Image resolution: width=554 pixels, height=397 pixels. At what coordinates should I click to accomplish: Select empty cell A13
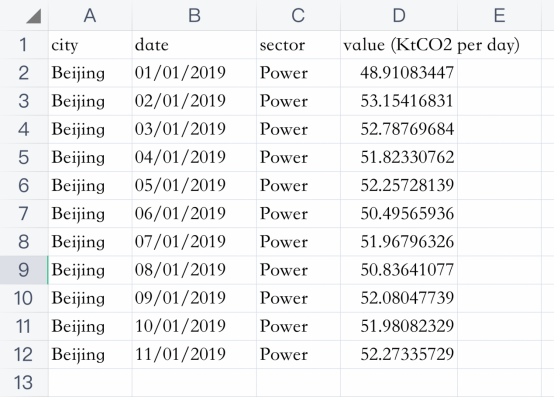click(x=90, y=383)
